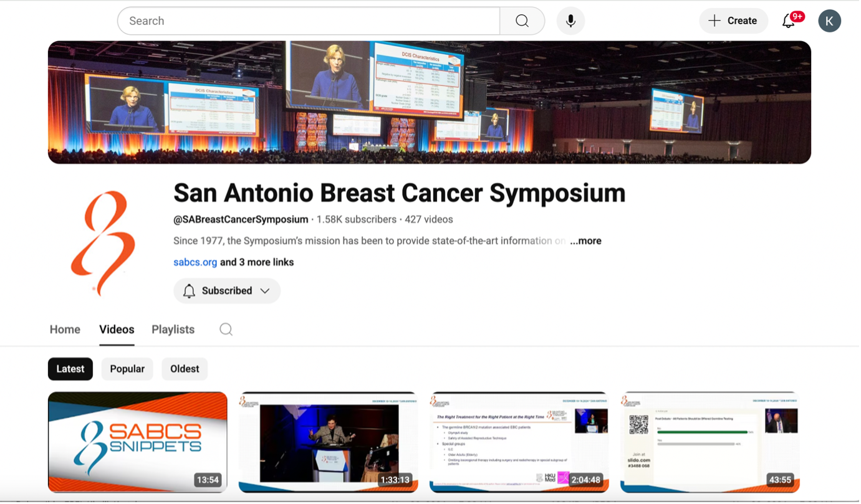
Task: Open the Videos tab
Action: [117, 330]
